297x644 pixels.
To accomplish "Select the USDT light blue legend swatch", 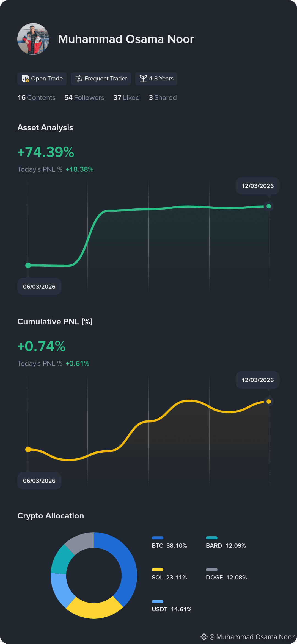I will pyautogui.click(x=158, y=601).
